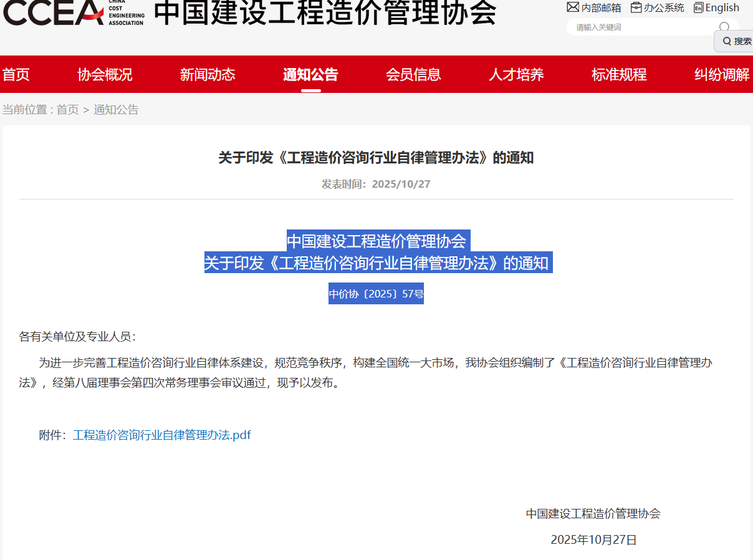This screenshot has width=753, height=560.
Task: Switch to the 通知公告 tab
Action: [x=310, y=74]
